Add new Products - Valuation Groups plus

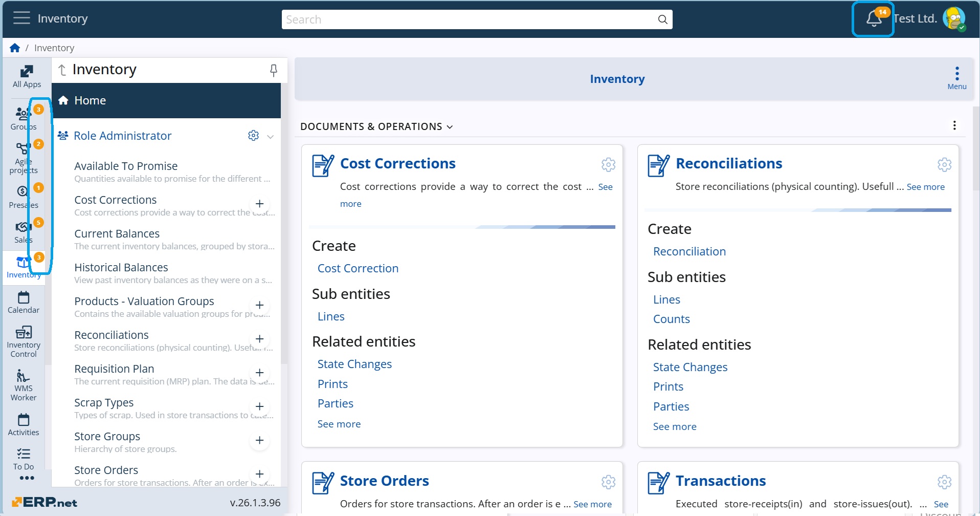coord(260,305)
